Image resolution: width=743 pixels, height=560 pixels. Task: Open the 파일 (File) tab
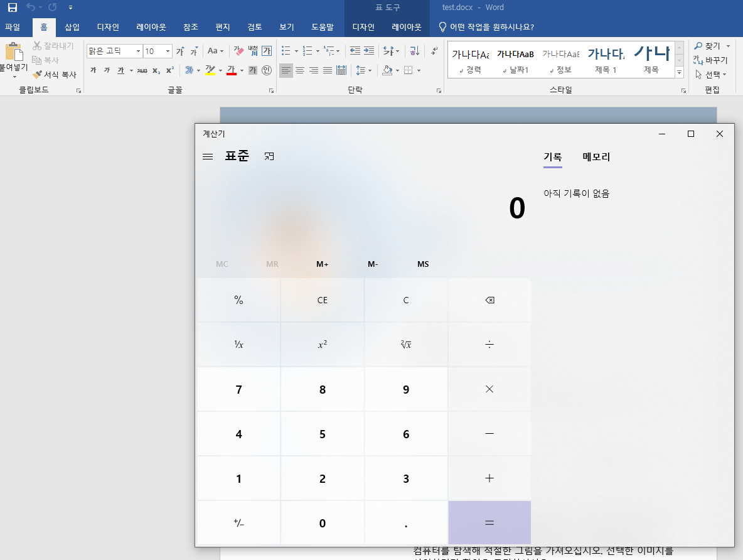pyautogui.click(x=13, y=27)
